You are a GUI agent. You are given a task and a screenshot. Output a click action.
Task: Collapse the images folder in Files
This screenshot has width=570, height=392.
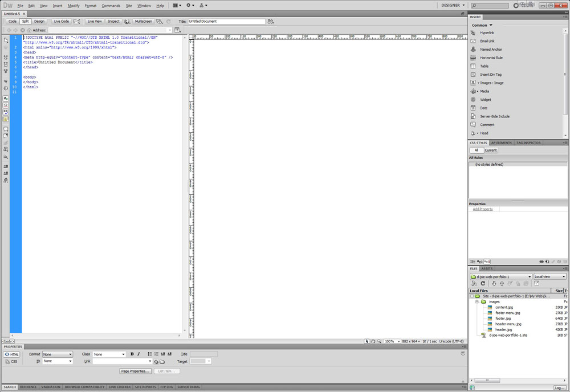click(x=477, y=302)
